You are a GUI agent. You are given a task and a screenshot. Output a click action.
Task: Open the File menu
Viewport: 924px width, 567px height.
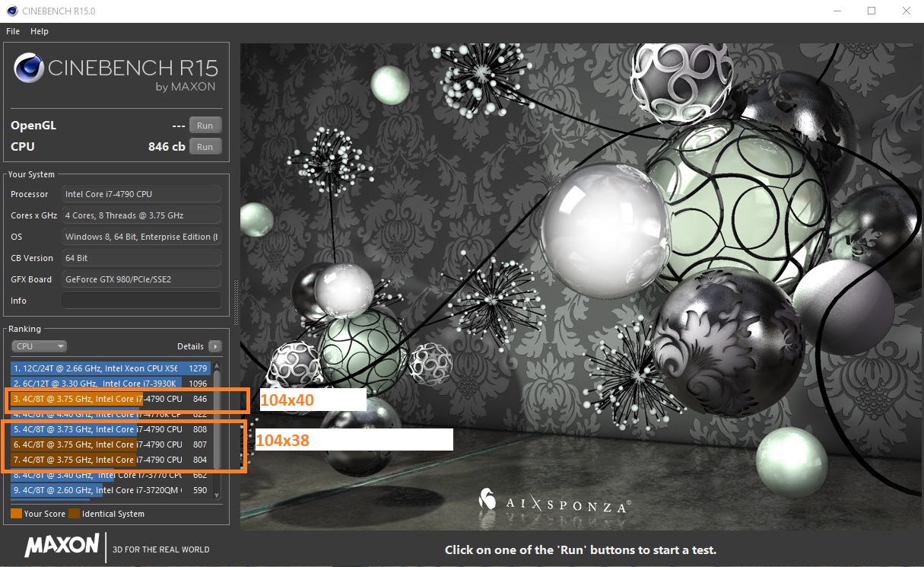tap(13, 31)
